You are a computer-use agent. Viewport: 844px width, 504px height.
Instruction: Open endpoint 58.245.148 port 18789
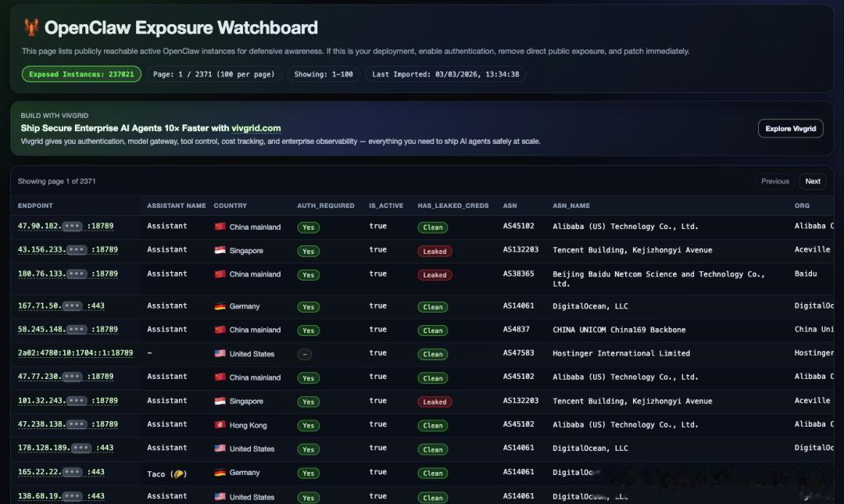tap(68, 330)
